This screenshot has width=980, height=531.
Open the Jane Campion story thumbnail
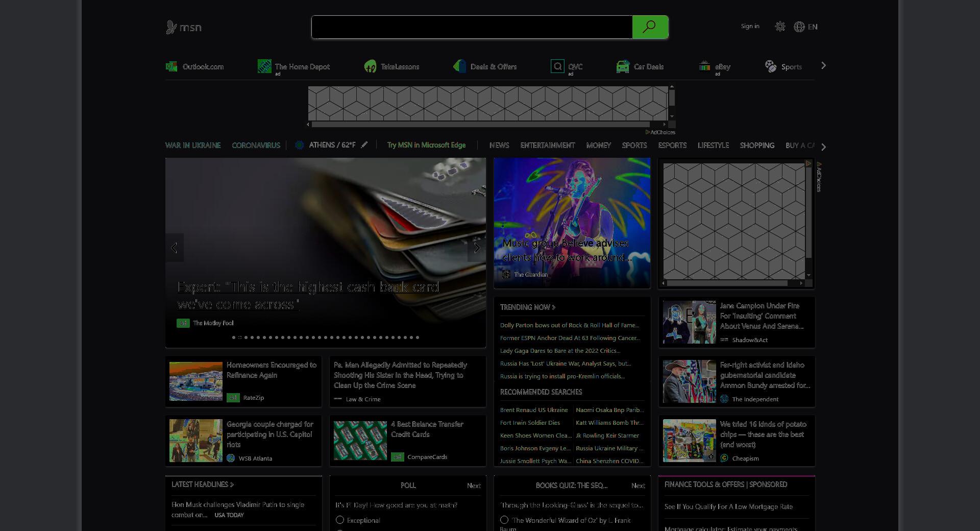(689, 322)
